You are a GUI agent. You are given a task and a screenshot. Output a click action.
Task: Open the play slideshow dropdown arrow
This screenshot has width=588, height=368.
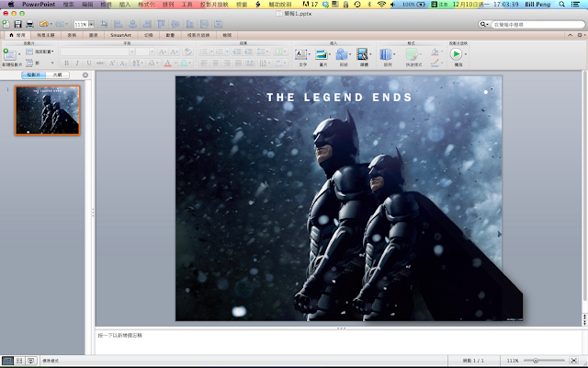pos(466,54)
